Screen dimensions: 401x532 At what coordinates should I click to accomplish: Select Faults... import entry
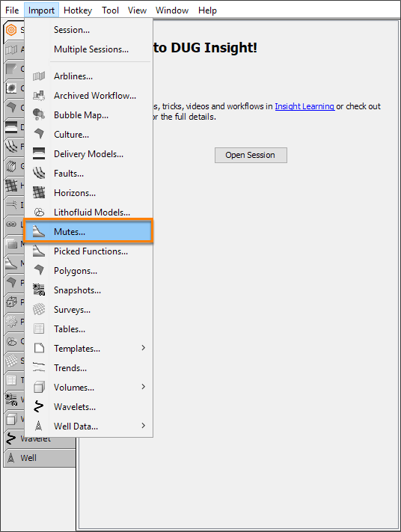(88, 174)
